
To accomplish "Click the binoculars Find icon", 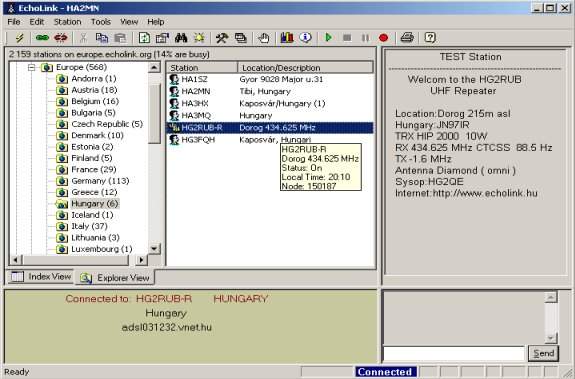I will (181, 37).
